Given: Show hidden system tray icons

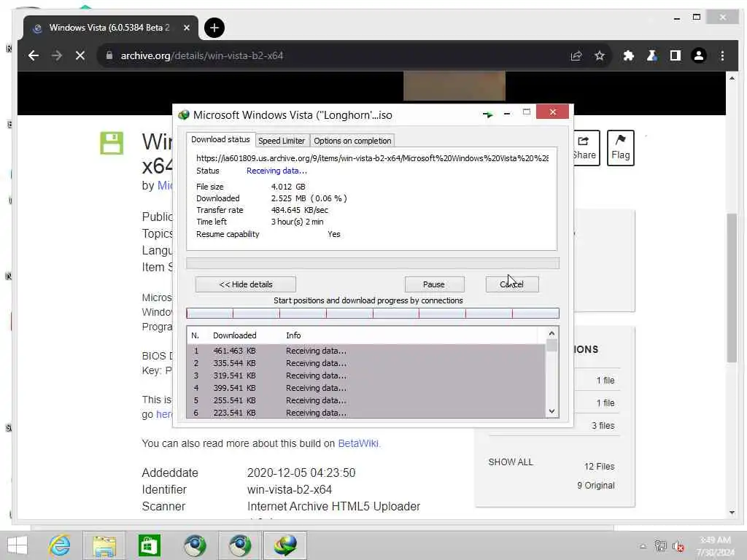Looking at the screenshot, I should 643,546.
